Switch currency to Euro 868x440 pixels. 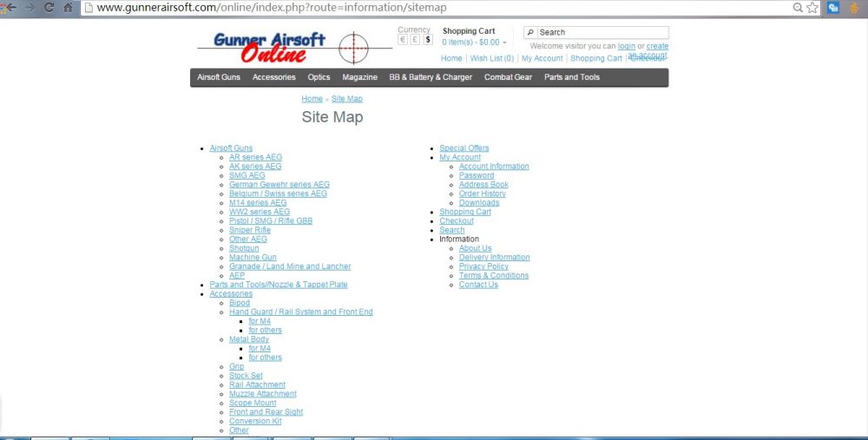point(403,40)
